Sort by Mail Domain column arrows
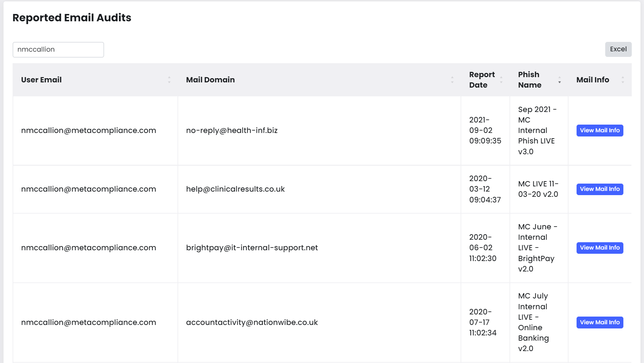This screenshot has height=363, width=644. (452, 80)
